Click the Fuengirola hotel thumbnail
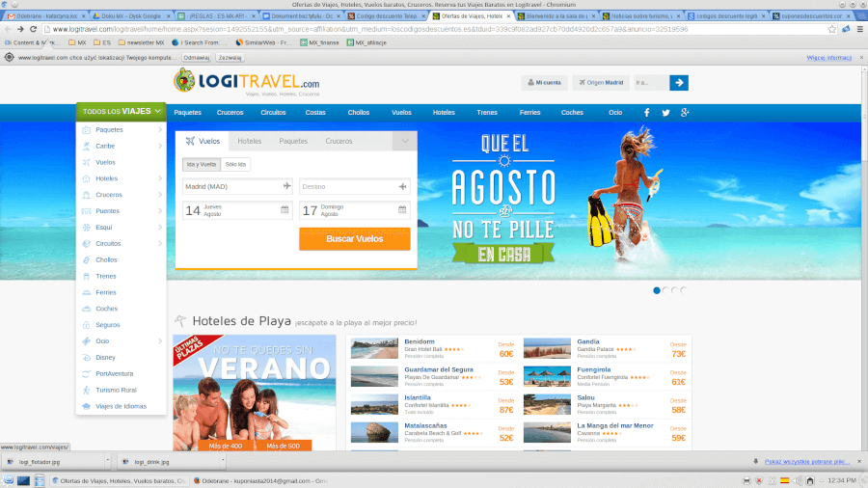The height and width of the screenshot is (488, 868). click(547, 376)
